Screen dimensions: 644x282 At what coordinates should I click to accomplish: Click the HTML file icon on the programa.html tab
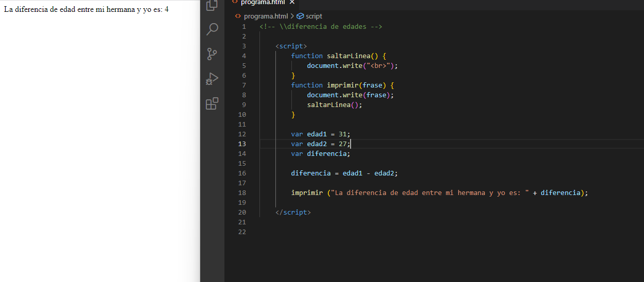[x=235, y=2]
